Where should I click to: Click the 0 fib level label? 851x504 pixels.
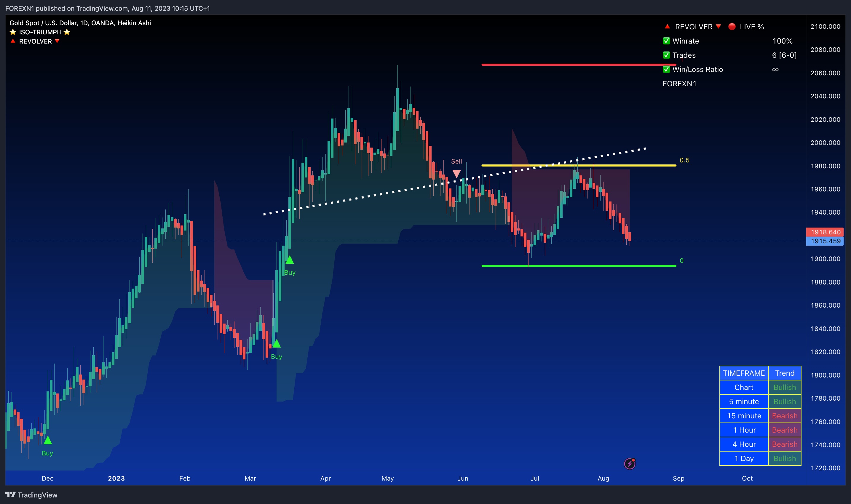coord(681,260)
